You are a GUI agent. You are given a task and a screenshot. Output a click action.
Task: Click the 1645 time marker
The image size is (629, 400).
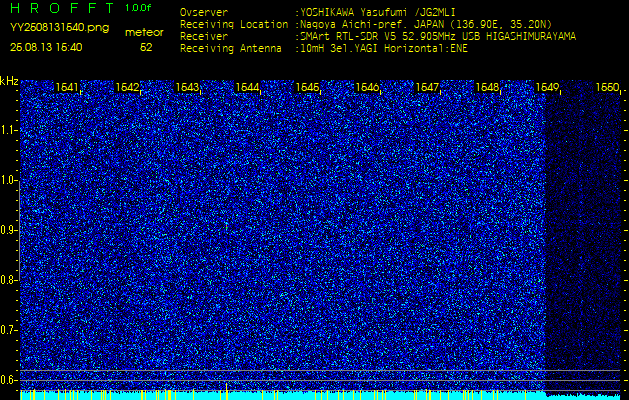point(307,87)
